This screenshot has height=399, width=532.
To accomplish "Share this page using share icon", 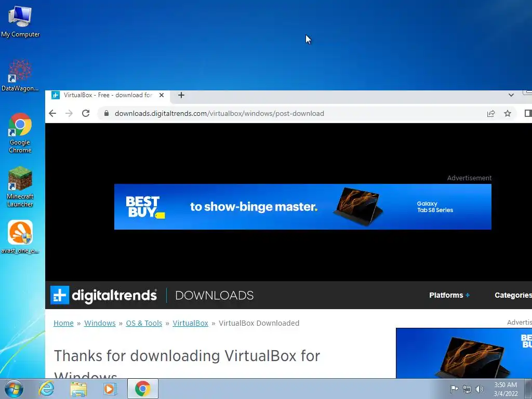I will (491, 113).
